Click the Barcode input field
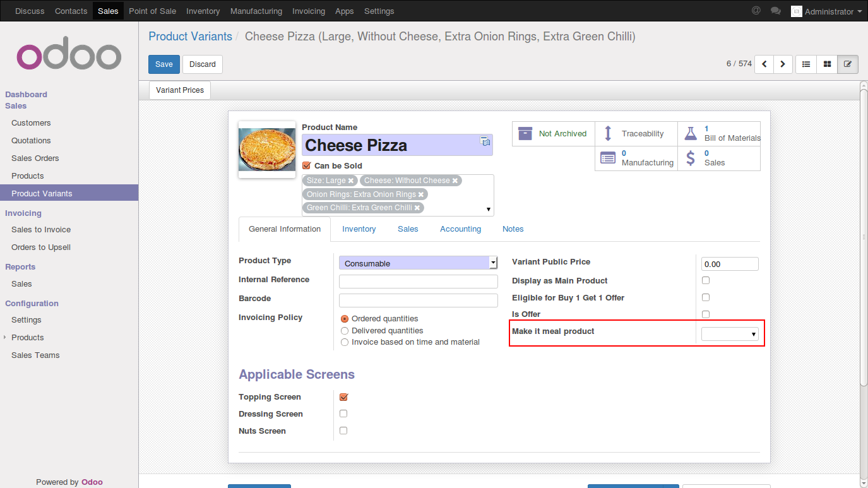Screen dimensions: 868x488 pyautogui.click(x=419, y=301)
